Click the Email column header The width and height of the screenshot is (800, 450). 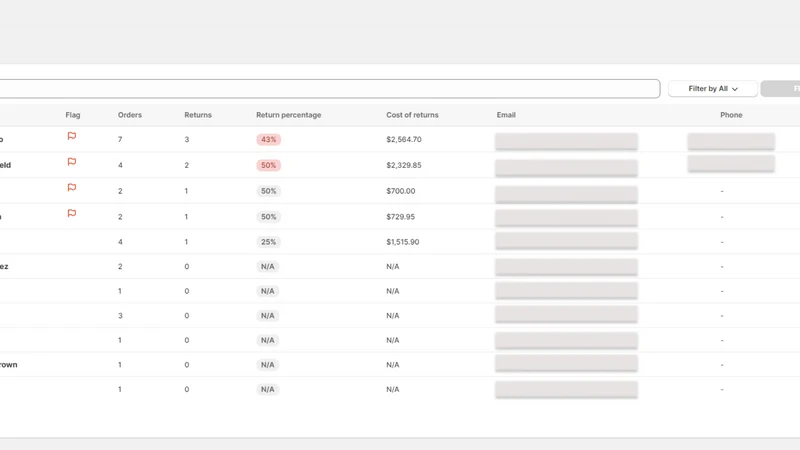click(x=506, y=115)
